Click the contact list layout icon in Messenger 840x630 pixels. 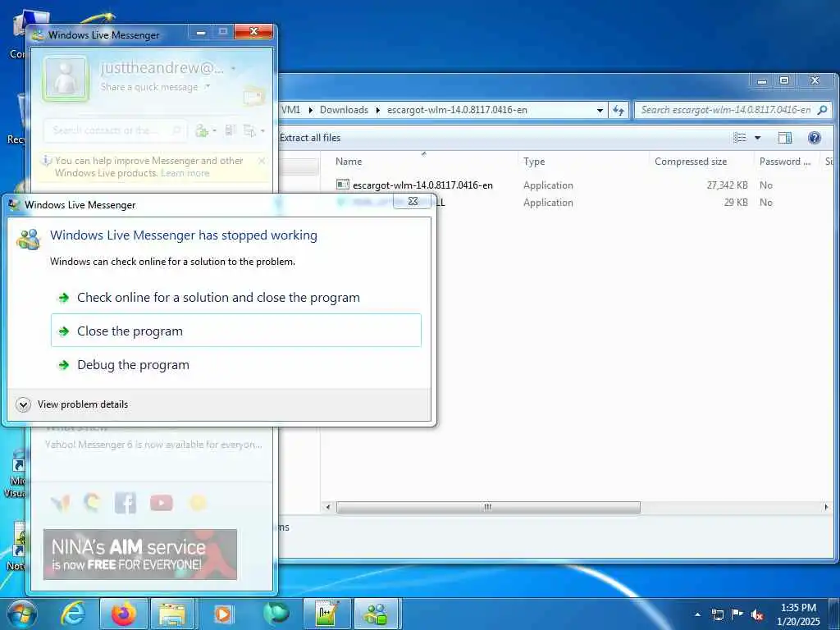[x=231, y=130]
